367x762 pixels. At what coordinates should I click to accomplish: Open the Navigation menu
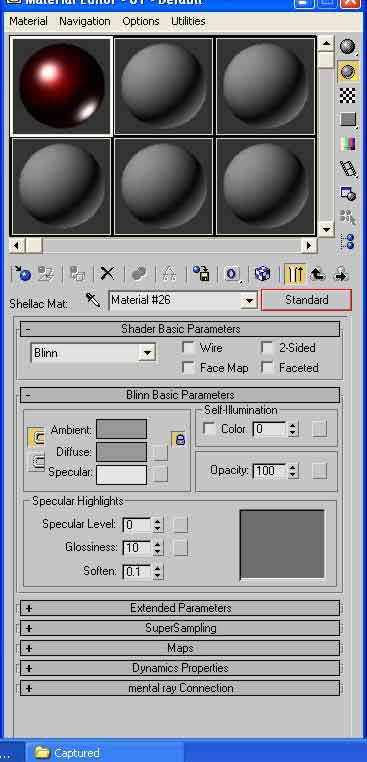tap(85, 21)
